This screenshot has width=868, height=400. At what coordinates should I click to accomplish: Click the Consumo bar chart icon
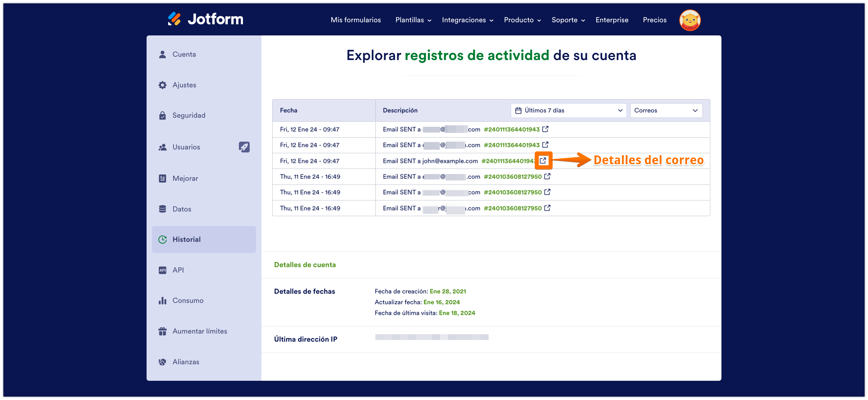[162, 300]
